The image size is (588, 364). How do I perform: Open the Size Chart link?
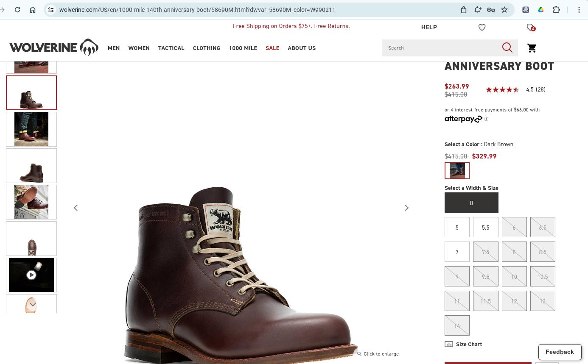(x=463, y=345)
